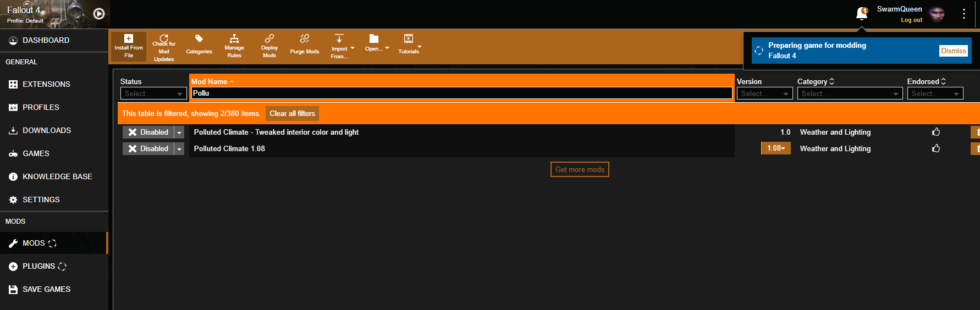Click Deploy Mods
Viewport: 980px width, 310px height.
click(269, 46)
